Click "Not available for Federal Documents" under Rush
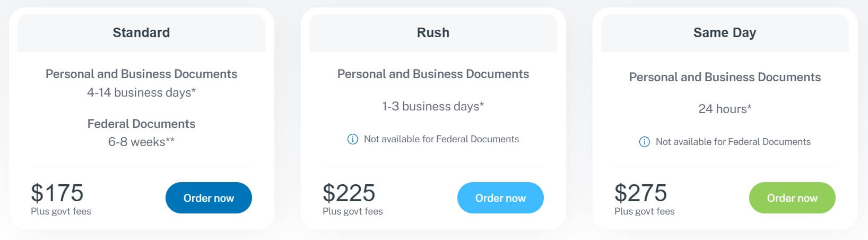Image resolution: width=868 pixels, height=240 pixels. 441,139
